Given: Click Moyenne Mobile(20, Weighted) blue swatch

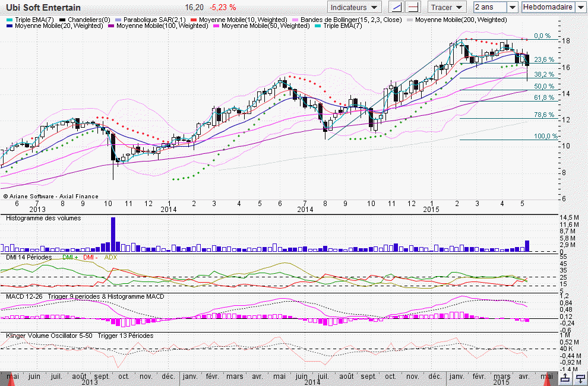Looking at the screenshot, I should pos(10,26).
